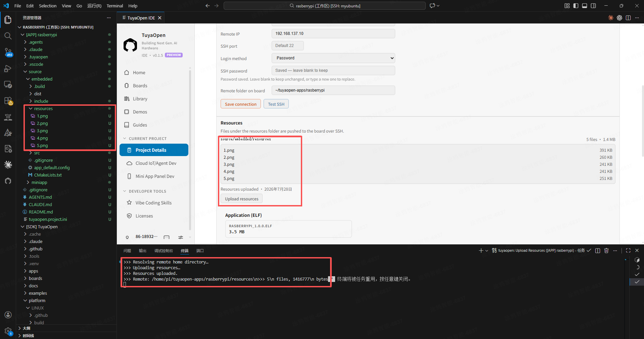Close the TuyaOpen IDE tab
The width and height of the screenshot is (644, 339).
160,18
